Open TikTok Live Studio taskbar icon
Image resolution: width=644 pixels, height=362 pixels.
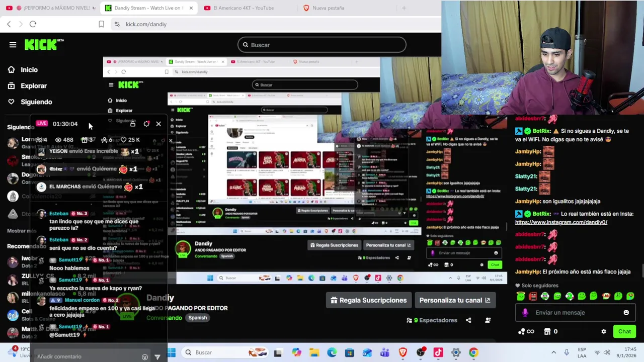click(438, 352)
